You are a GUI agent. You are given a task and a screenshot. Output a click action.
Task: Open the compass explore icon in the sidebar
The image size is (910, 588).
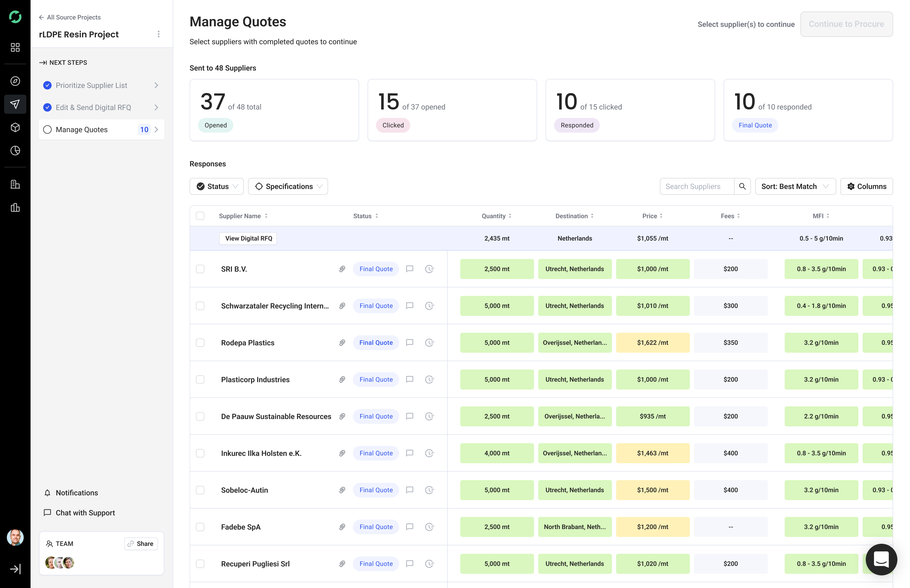pyautogui.click(x=15, y=81)
